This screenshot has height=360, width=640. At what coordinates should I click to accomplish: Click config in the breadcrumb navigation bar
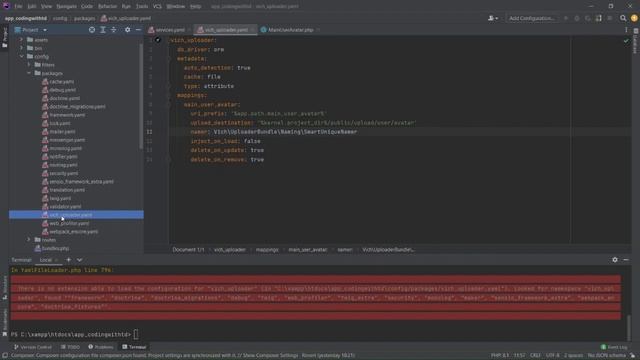[60, 18]
